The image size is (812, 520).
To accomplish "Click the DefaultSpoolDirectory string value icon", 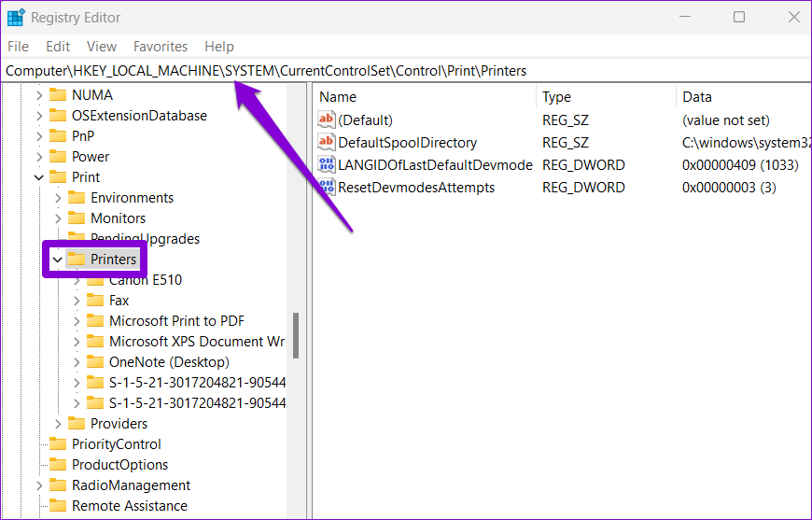I will tap(327, 142).
